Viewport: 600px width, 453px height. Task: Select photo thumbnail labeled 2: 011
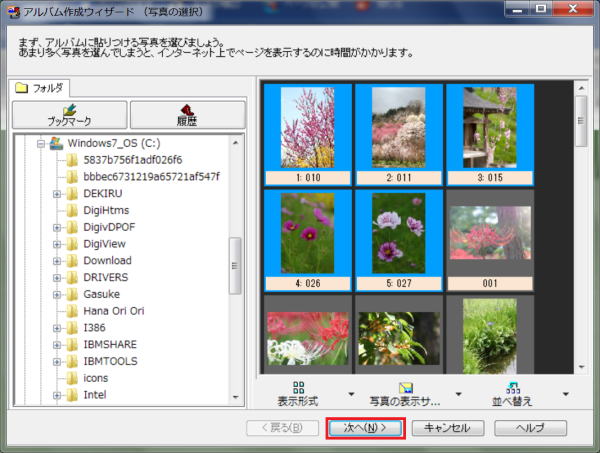tap(399, 135)
